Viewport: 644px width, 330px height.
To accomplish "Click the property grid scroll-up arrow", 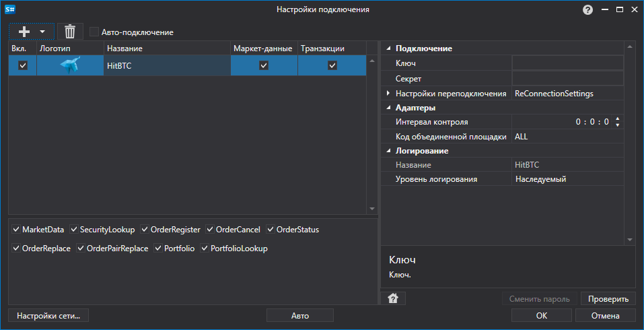I will tap(630, 46).
